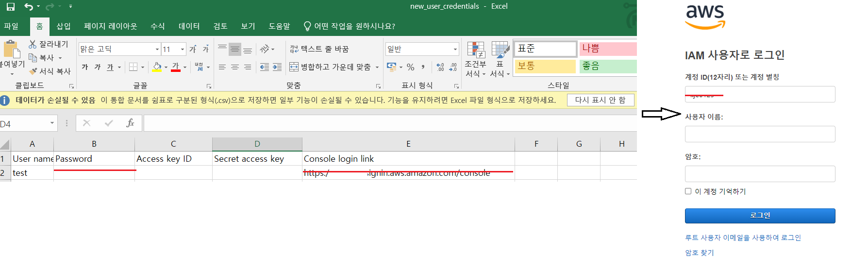
Task: Click the accounting number format icon
Action: (x=391, y=67)
